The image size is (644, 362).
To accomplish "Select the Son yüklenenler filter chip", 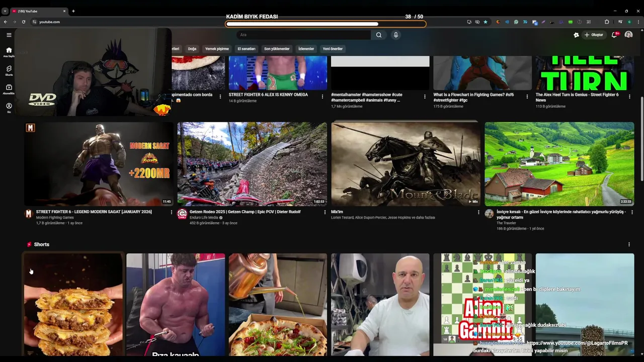I will pos(277,49).
